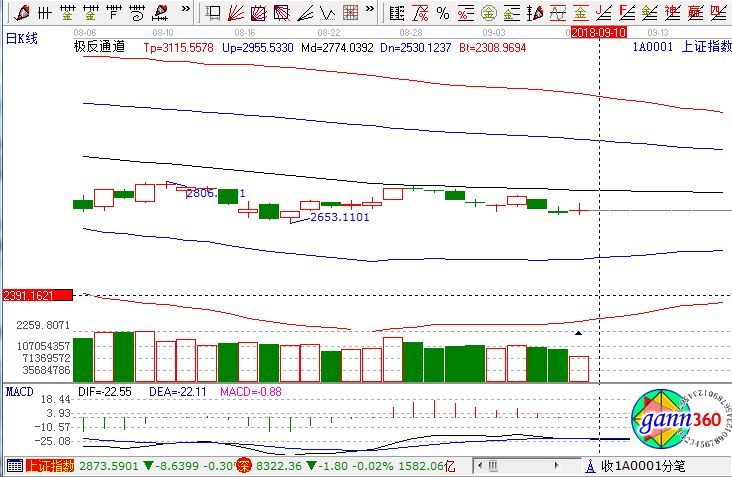The width and height of the screenshot is (732, 477).
Task: Click the gann360 logo
Action: tap(674, 422)
